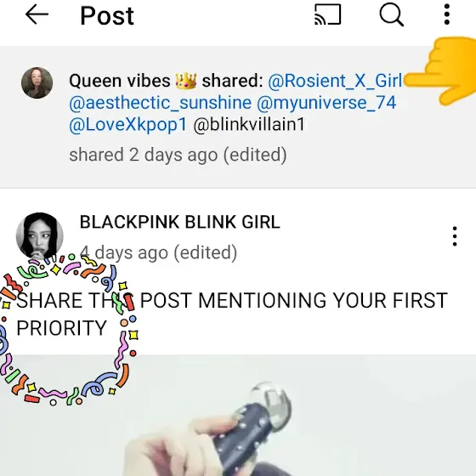Screen dimensions: 476x476
Task: Tap the @blinkvillain1 text
Action: click(x=249, y=124)
